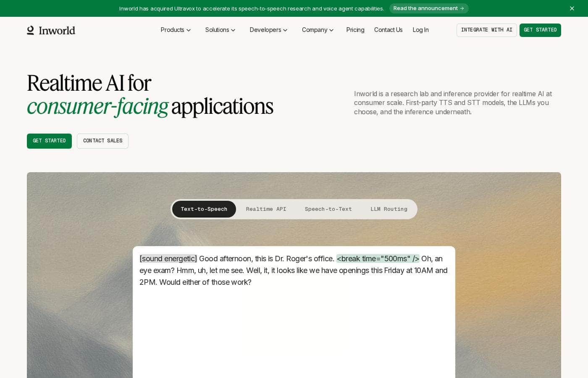Expand the Developers menu

[x=268, y=30]
